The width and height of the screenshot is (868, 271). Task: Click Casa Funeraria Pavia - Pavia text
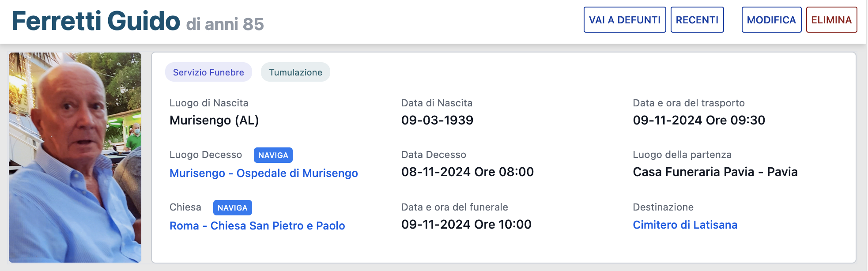coord(715,172)
